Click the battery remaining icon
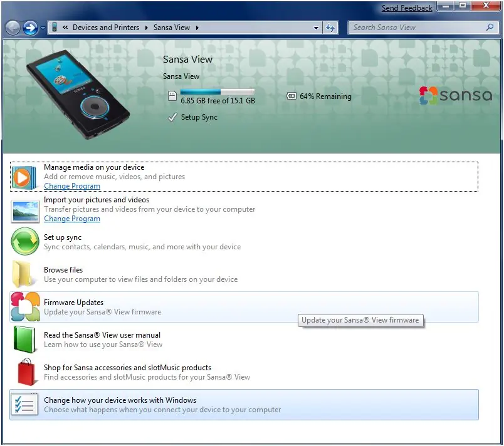This screenshot has height=446, width=504. [291, 96]
